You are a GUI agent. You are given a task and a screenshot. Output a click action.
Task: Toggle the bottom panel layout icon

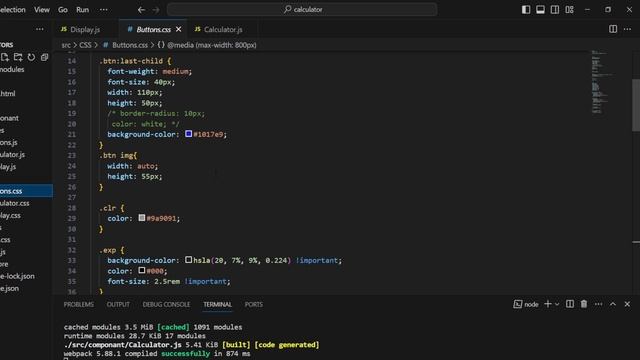(x=540, y=9)
